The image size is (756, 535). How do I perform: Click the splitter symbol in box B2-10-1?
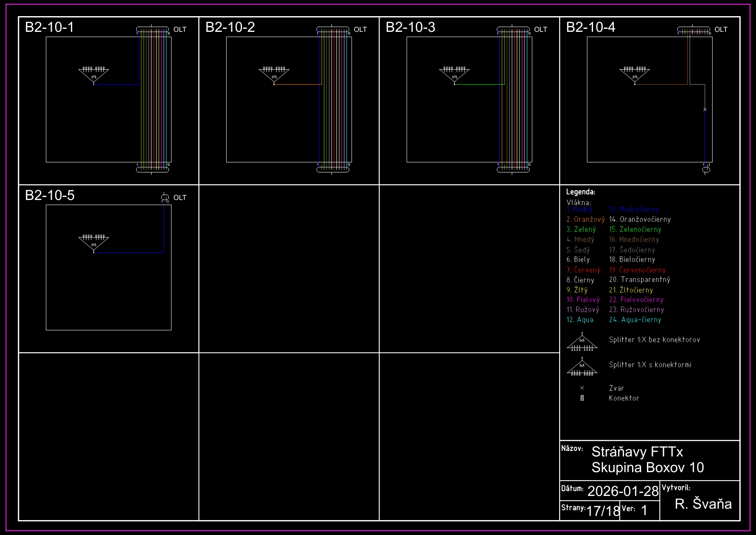[x=94, y=75]
